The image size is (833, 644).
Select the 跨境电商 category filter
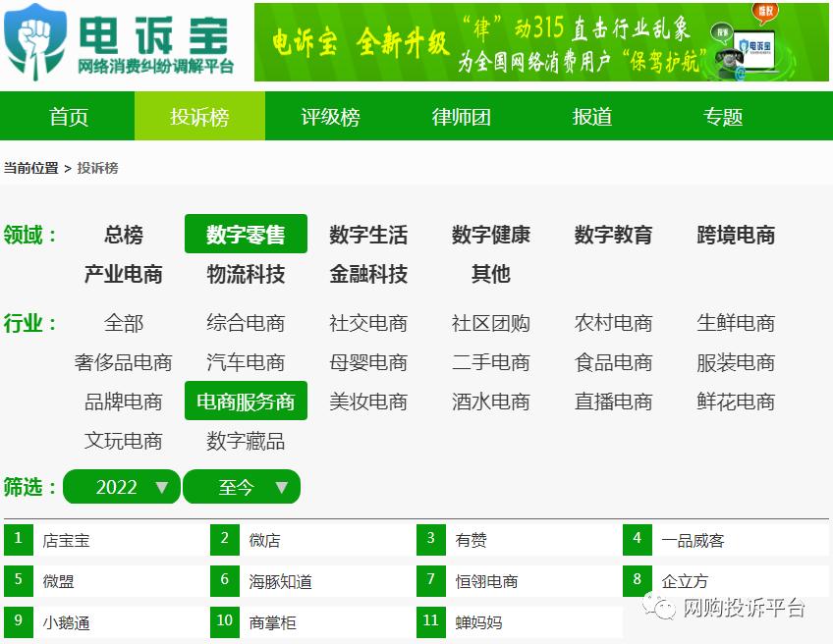pyautogui.click(x=736, y=235)
